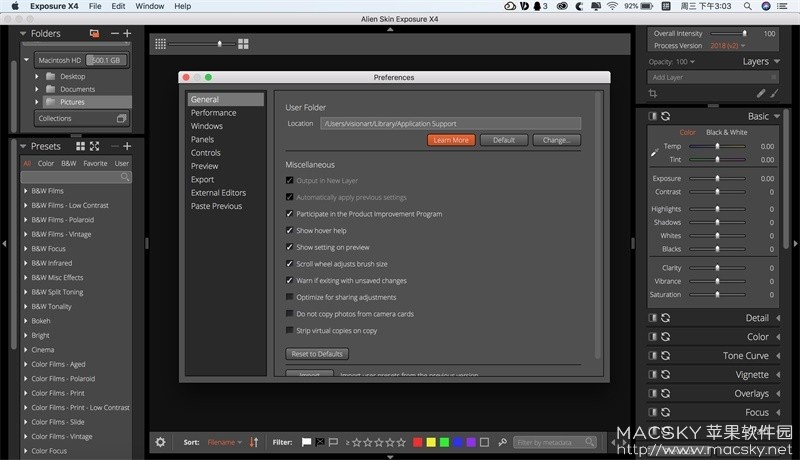Click the Learn More button
This screenshot has width=800, height=460.
pyautogui.click(x=451, y=140)
